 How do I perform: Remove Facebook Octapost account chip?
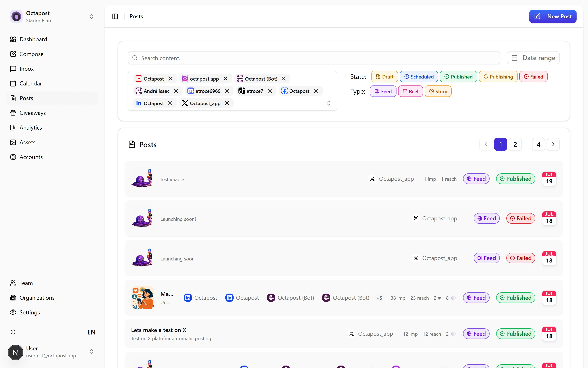(316, 91)
